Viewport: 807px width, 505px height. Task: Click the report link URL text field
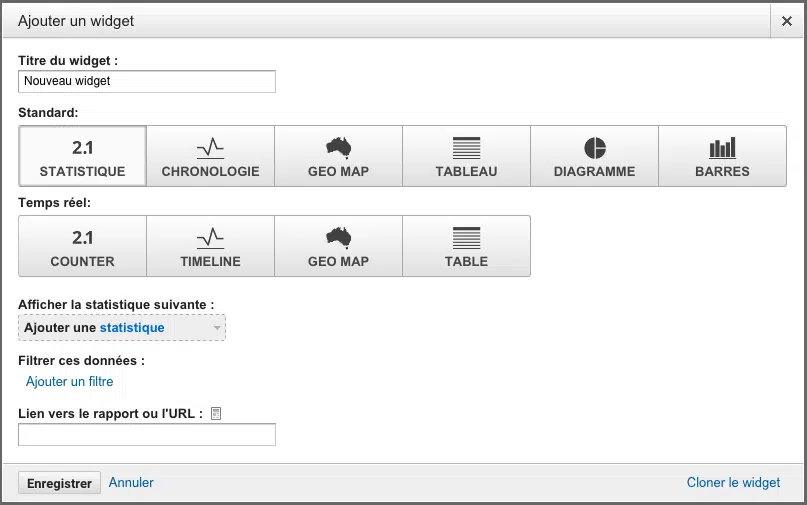(146, 435)
